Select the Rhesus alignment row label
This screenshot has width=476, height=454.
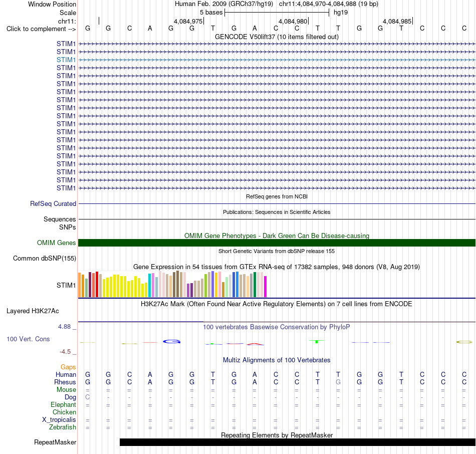65,382
